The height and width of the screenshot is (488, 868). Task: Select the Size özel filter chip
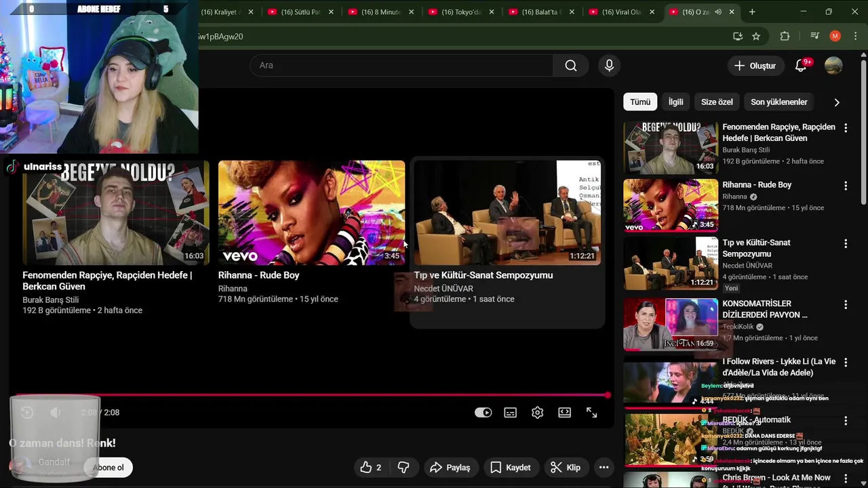[717, 102]
